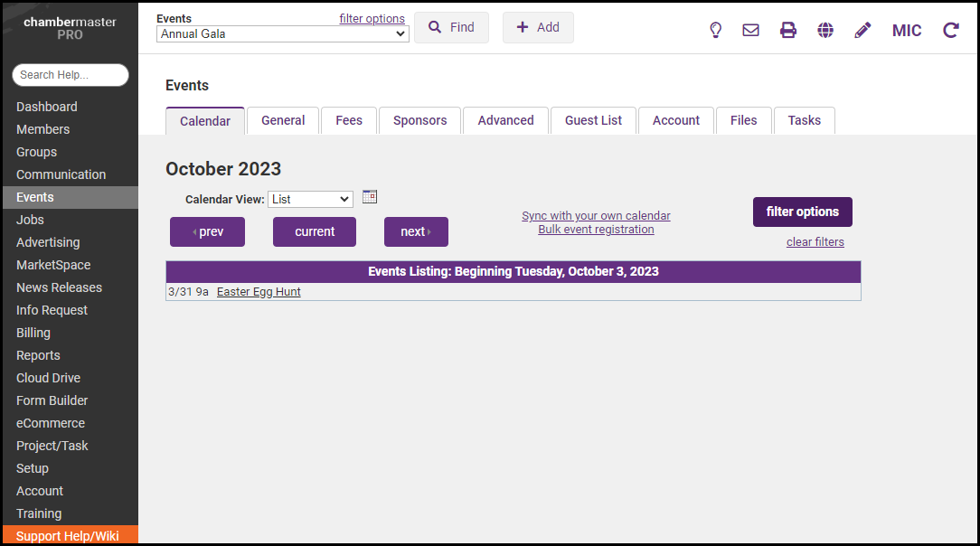Open the small calendar picker icon
This screenshot has width=980, height=546.
coord(369,197)
